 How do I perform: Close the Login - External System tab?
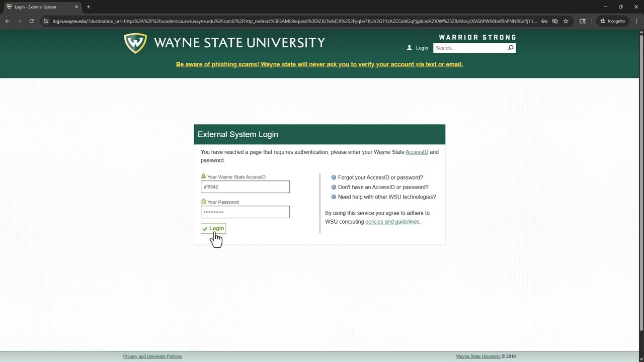76,7
